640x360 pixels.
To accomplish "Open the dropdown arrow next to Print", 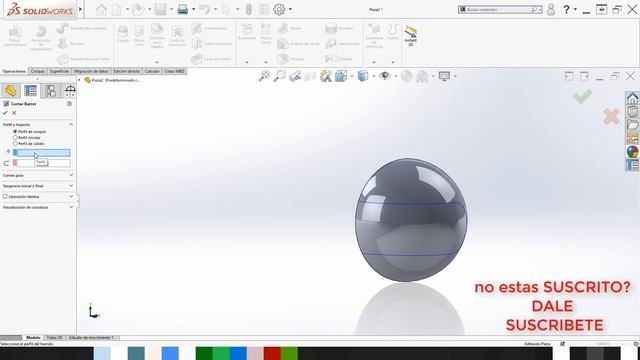I will pyautogui.click(x=193, y=9).
